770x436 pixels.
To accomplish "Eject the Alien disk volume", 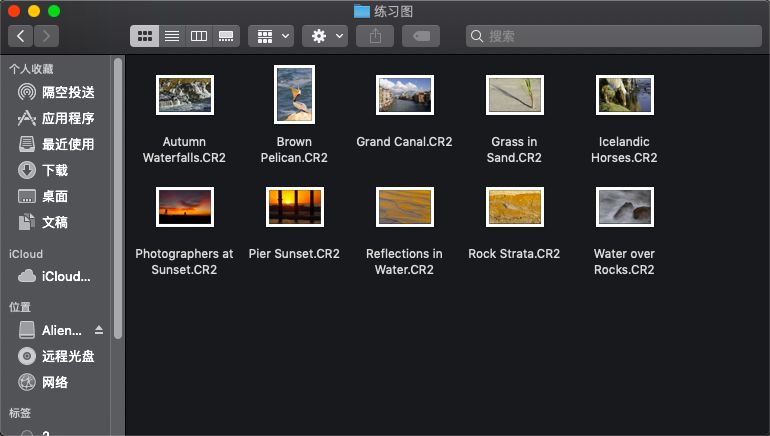I will click(x=99, y=330).
